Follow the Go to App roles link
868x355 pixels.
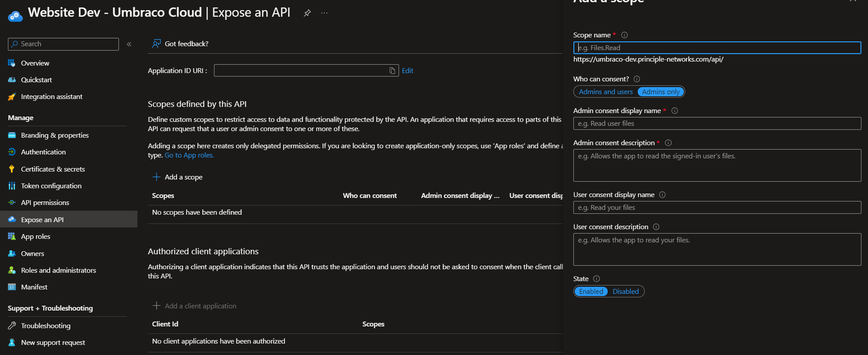coord(189,155)
